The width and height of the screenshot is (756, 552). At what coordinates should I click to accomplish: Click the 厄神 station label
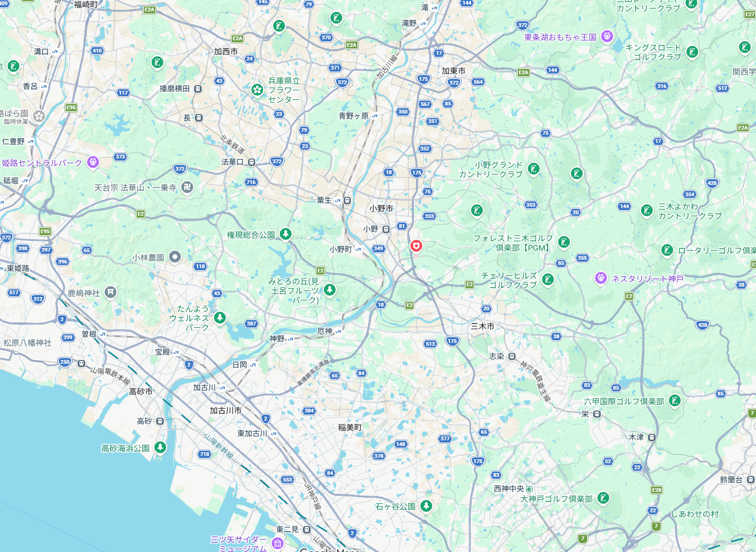click(325, 331)
